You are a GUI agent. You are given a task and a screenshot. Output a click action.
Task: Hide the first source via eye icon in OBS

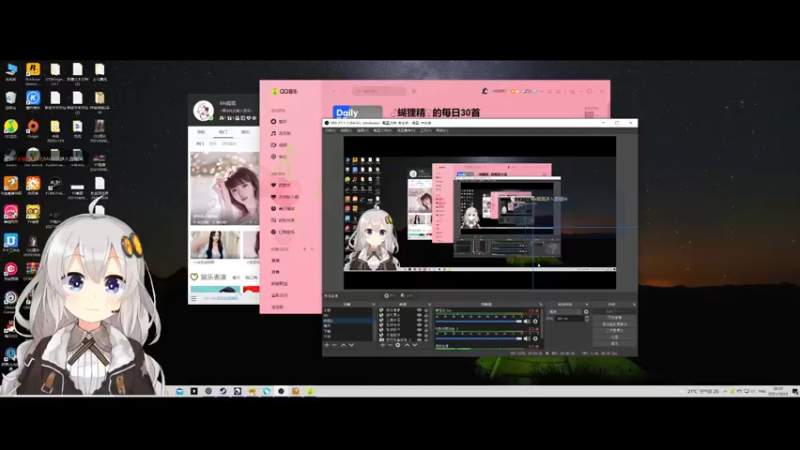tap(419, 310)
